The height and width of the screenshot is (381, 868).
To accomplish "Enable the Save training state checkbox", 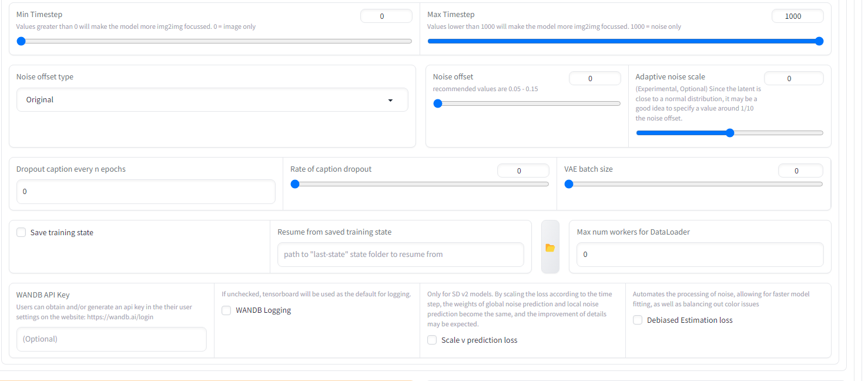I will tap(21, 233).
